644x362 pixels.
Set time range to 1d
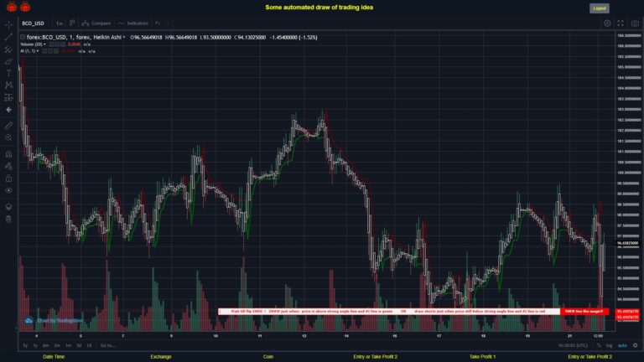tap(89, 345)
